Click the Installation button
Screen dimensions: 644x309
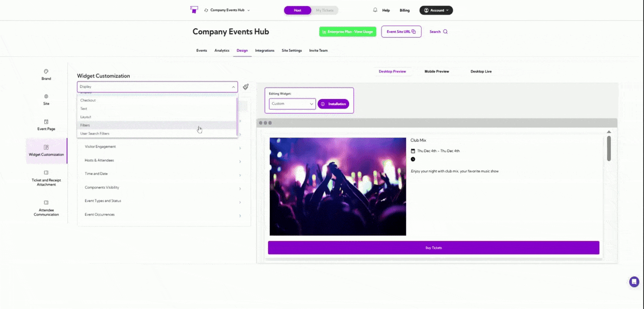point(333,104)
